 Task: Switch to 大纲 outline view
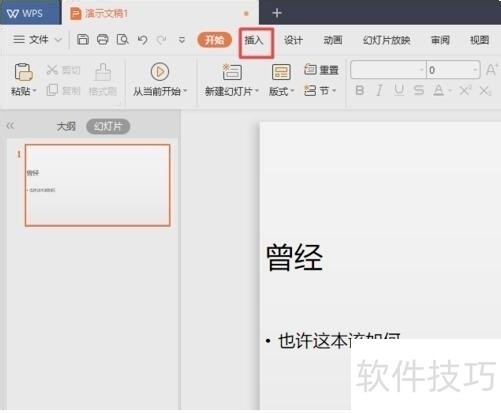pos(66,126)
